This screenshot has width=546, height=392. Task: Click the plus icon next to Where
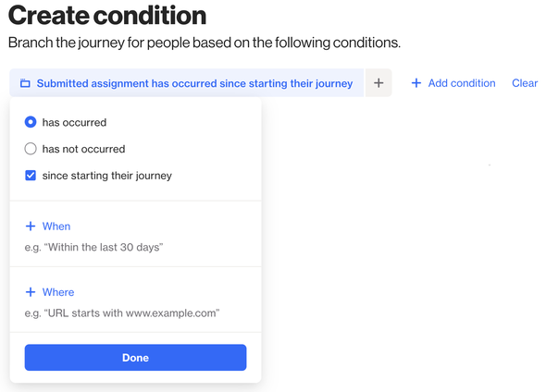click(x=31, y=292)
